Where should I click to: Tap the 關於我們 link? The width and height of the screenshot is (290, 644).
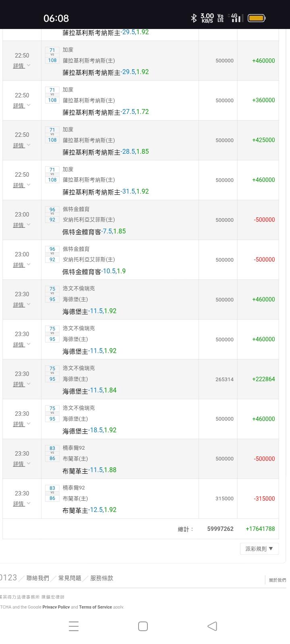click(278, 580)
